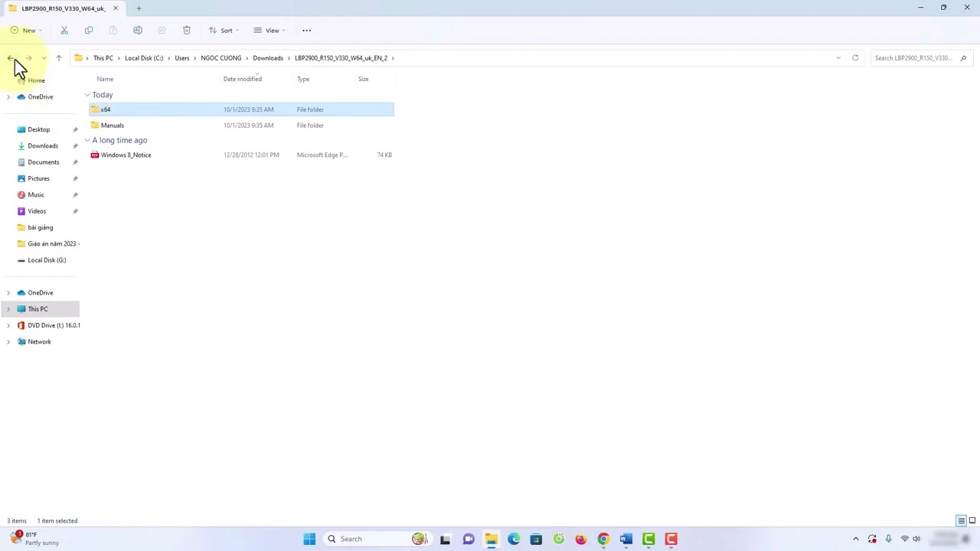Open the See more ellipsis menu
980x551 pixels.
(306, 31)
